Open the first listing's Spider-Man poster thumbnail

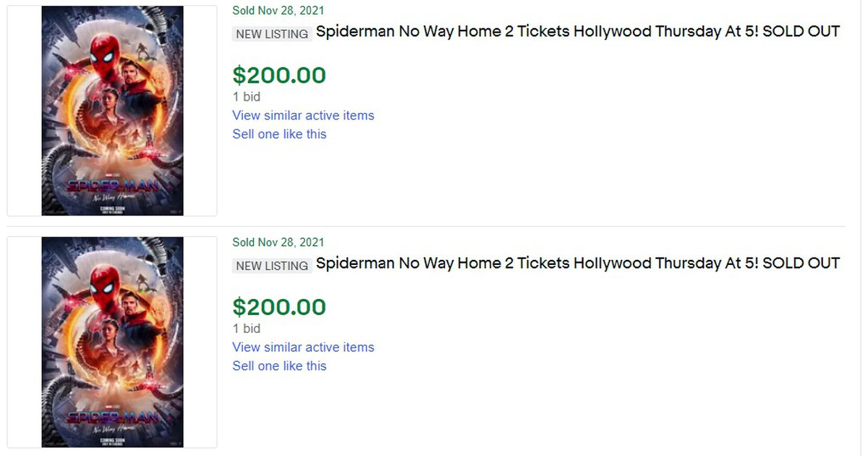[112, 111]
